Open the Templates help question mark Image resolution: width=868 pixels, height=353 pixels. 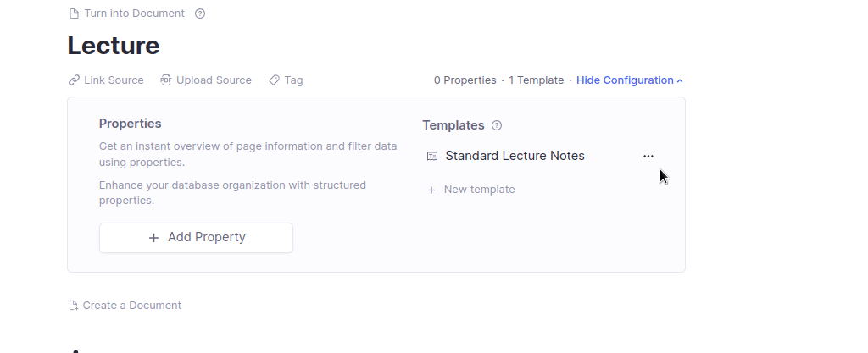pyautogui.click(x=497, y=125)
